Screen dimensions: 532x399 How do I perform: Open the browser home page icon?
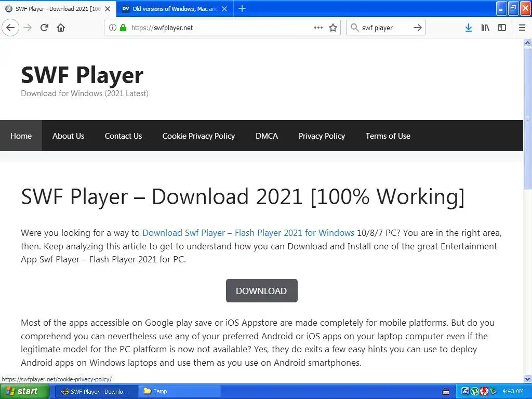tap(61, 28)
